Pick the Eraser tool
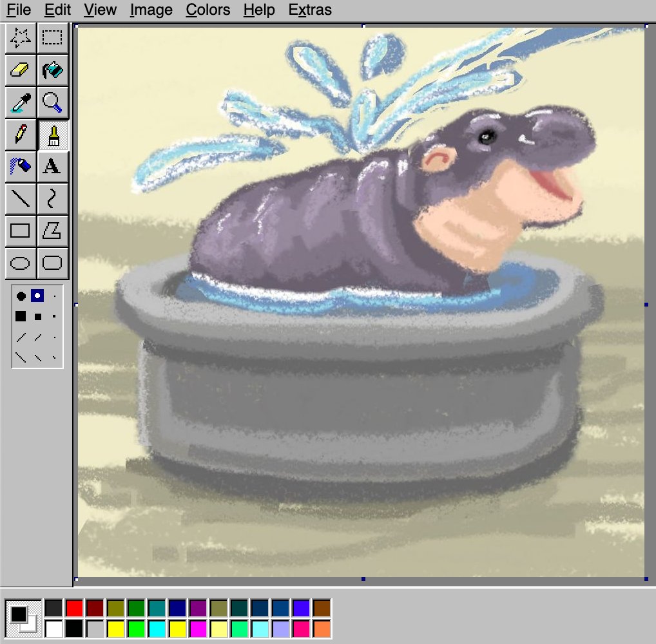Image resolution: width=656 pixels, height=644 pixels. [20, 70]
